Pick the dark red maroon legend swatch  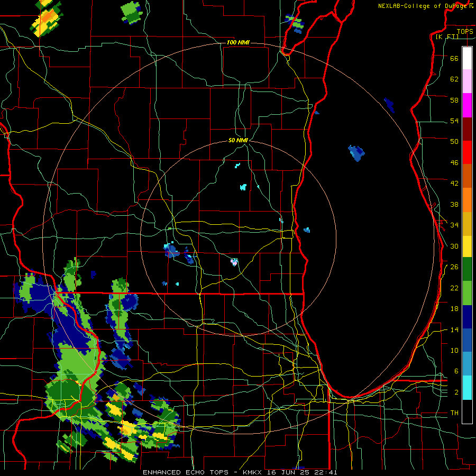pyautogui.click(x=467, y=130)
